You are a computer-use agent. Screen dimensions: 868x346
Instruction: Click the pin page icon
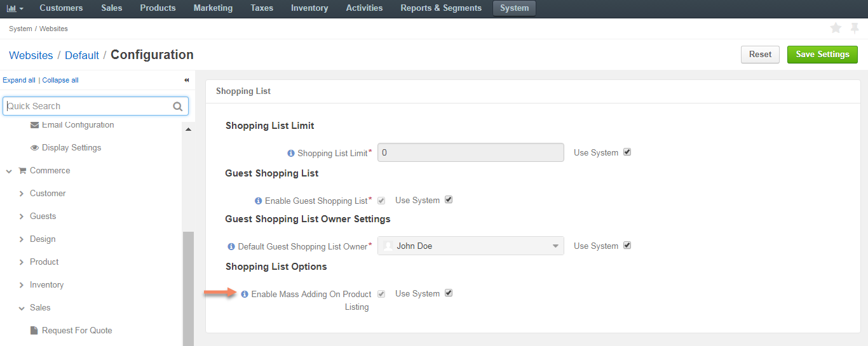(x=855, y=28)
